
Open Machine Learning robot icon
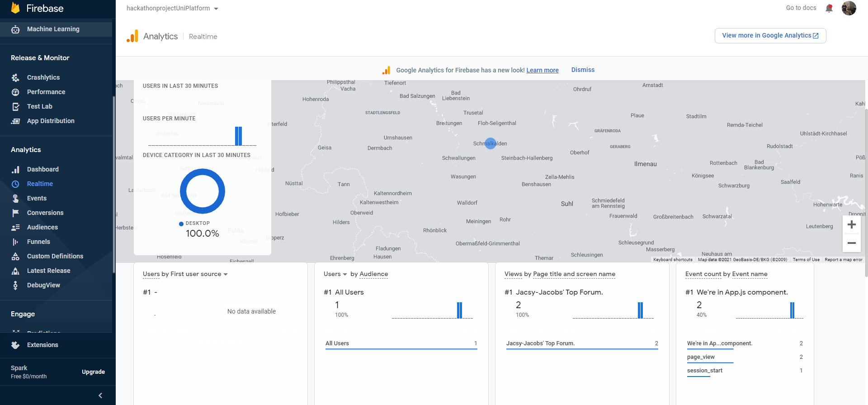coord(15,29)
